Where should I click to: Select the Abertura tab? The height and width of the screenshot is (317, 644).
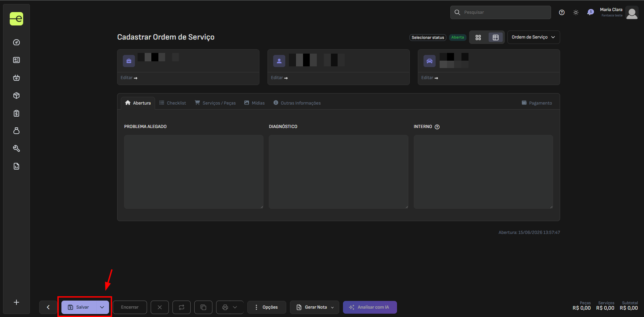point(138,103)
